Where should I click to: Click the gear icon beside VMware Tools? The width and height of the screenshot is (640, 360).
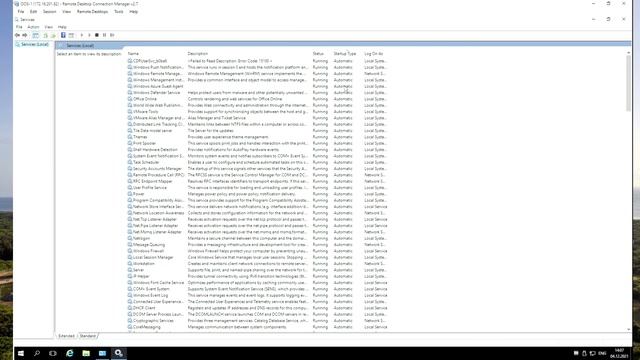pyautogui.click(x=130, y=111)
